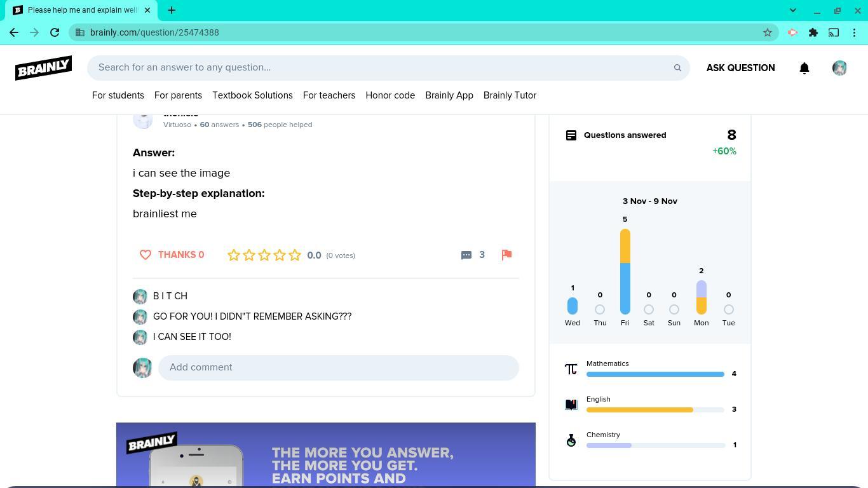Image resolution: width=868 pixels, height=488 pixels.
Task: Click the comments bubble icon
Action: point(466,255)
